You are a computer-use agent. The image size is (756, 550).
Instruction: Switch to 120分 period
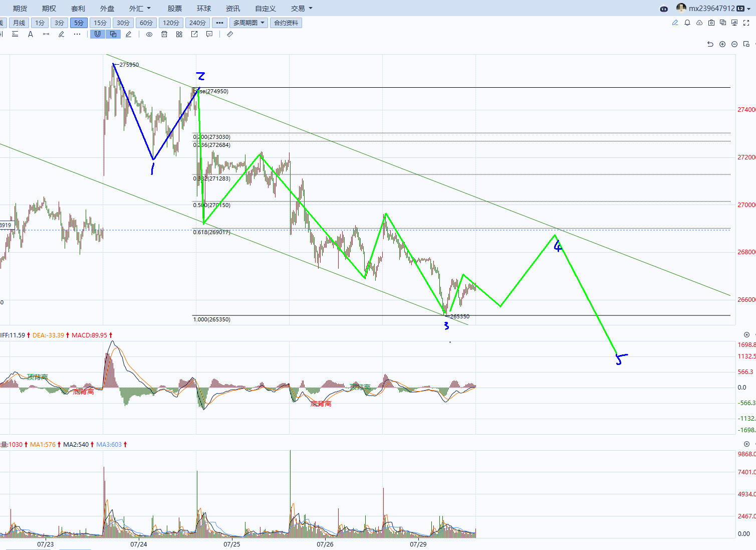point(171,23)
